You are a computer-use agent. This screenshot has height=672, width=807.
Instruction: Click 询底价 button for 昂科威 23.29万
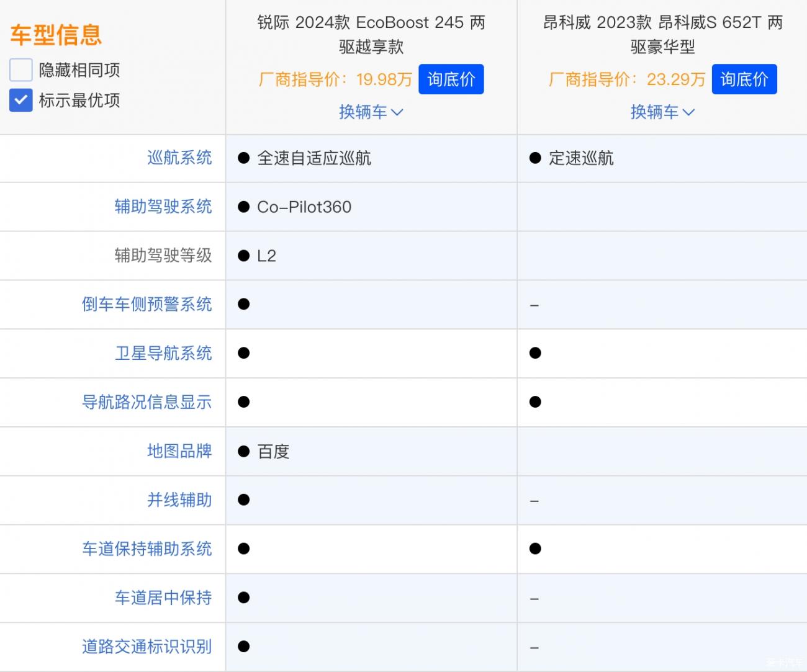click(x=744, y=79)
